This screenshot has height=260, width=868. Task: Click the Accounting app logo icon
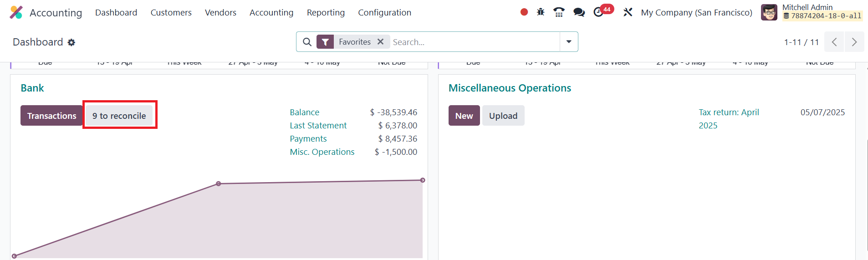coord(16,12)
